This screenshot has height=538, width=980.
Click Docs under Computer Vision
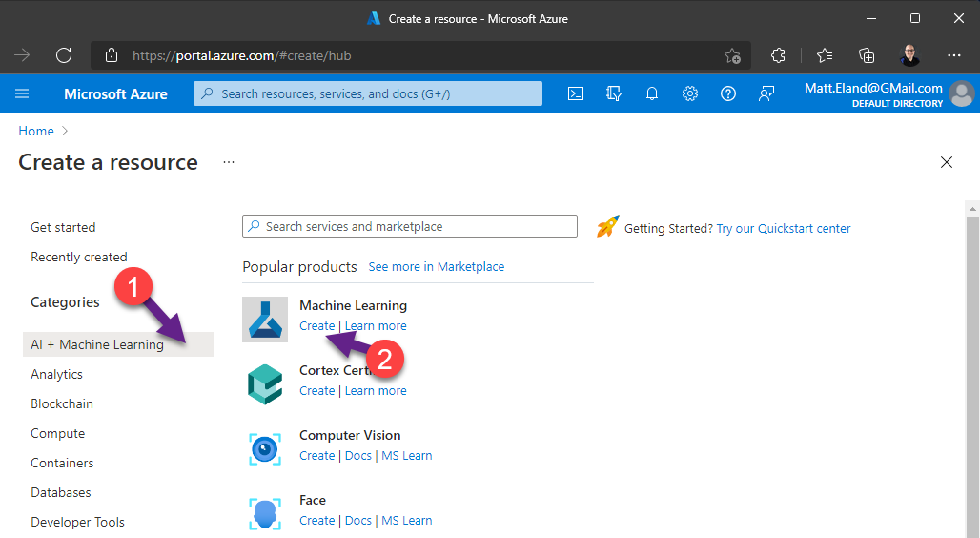[358, 456]
